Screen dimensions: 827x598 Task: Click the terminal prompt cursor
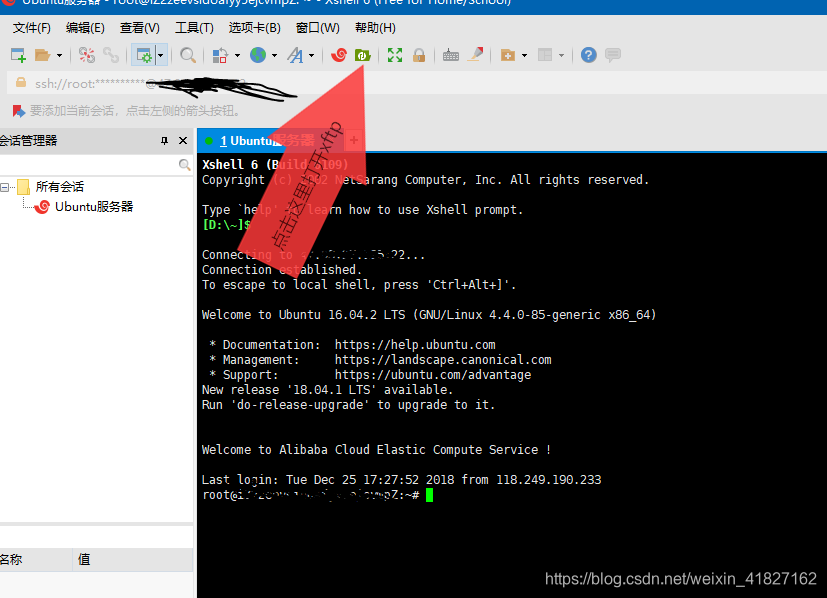click(x=429, y=495)
